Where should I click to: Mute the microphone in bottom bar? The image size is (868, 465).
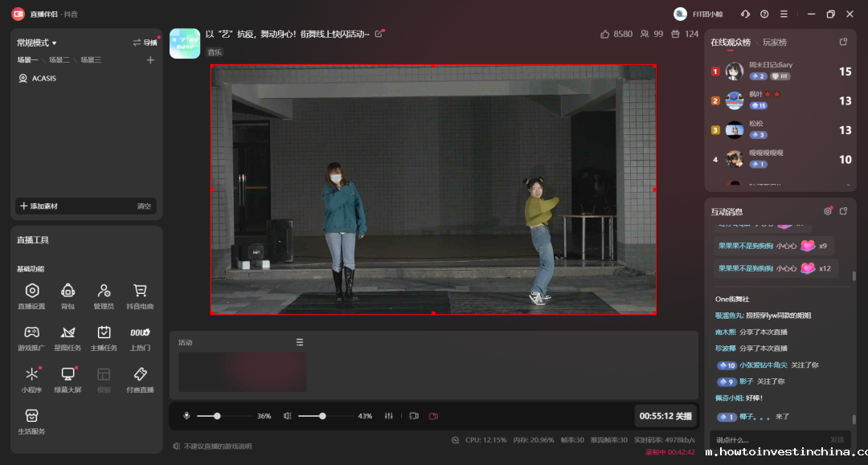[186, 416]
